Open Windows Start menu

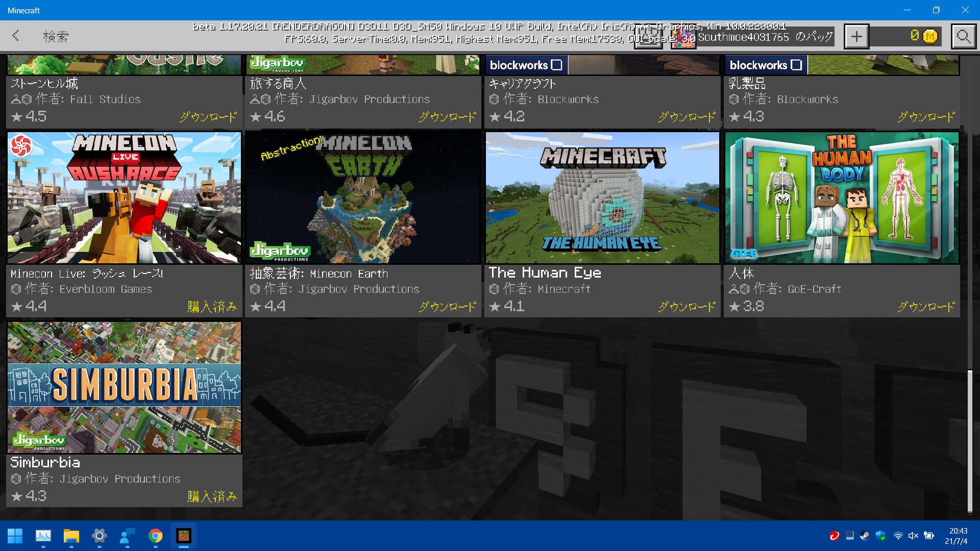(x=15, y=536)
